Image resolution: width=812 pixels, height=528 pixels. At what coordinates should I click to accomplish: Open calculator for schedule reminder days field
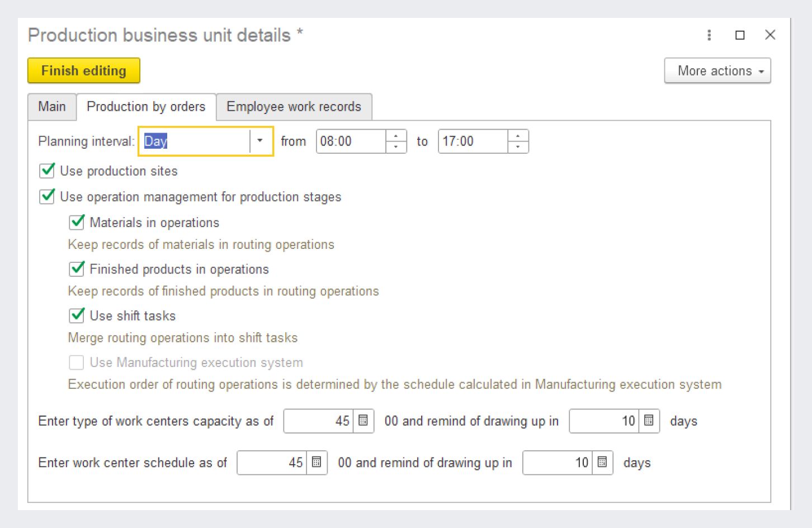click(x=602, y=463)
